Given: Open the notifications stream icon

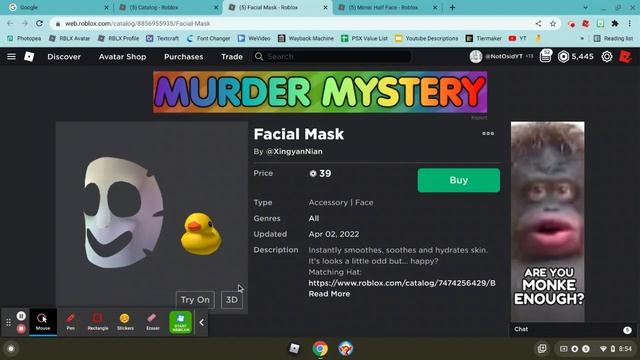Looking at the screenshot, I should pyautogui.click(x=546, y=56).
